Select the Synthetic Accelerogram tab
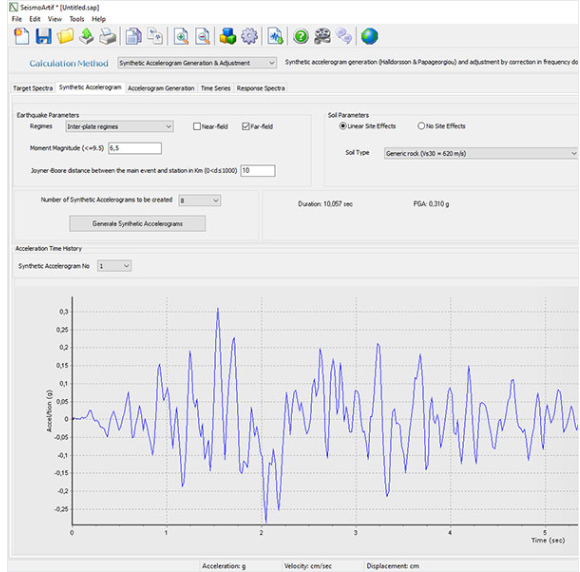580x572 pixels. coord(90,87)
